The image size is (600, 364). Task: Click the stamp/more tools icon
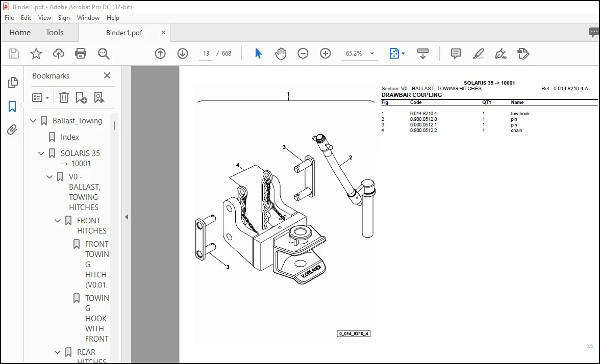pyautogui.click(x=523, y=54)
